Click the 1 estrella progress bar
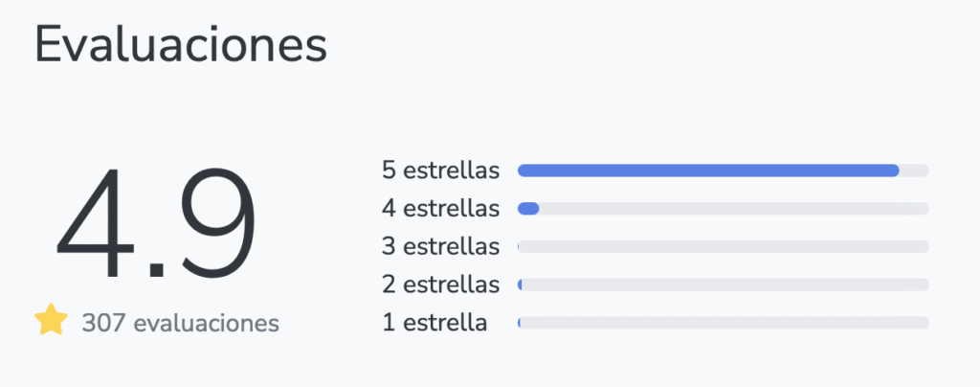Image resolution: width=980 pixels, height=387 pixels. [724, 323]
